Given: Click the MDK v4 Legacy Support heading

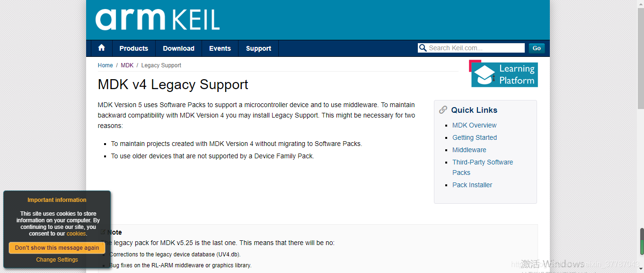Looking at the screenshot, I should click(173, 84).
